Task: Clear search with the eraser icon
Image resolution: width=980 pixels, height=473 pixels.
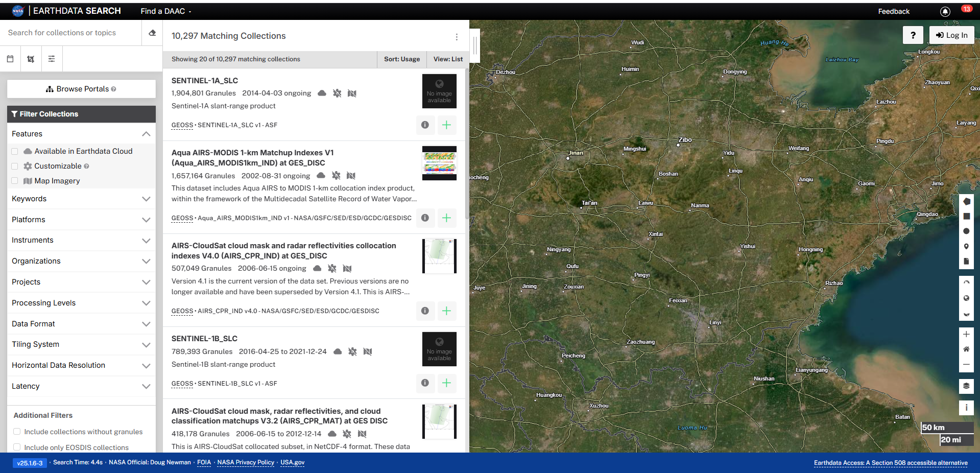Action: [x=152, y=33]
